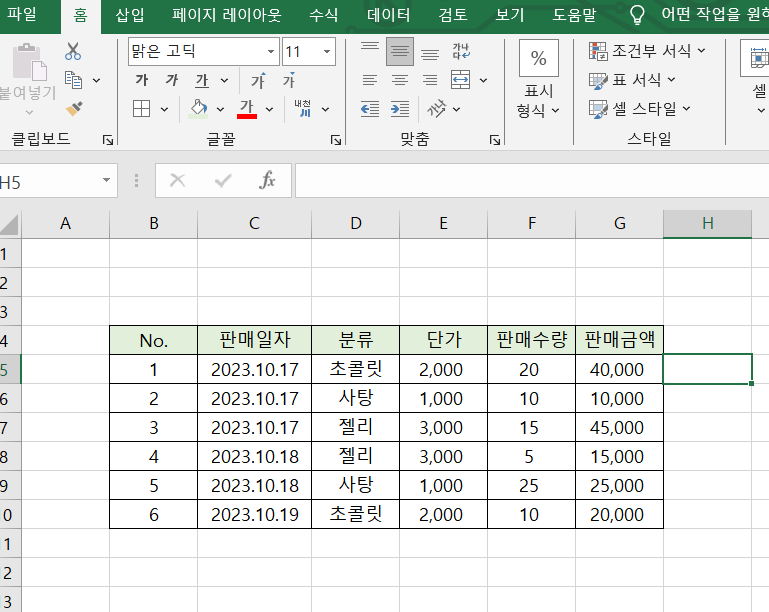Align text right
769x612 pixels.
tap(430, 80)
